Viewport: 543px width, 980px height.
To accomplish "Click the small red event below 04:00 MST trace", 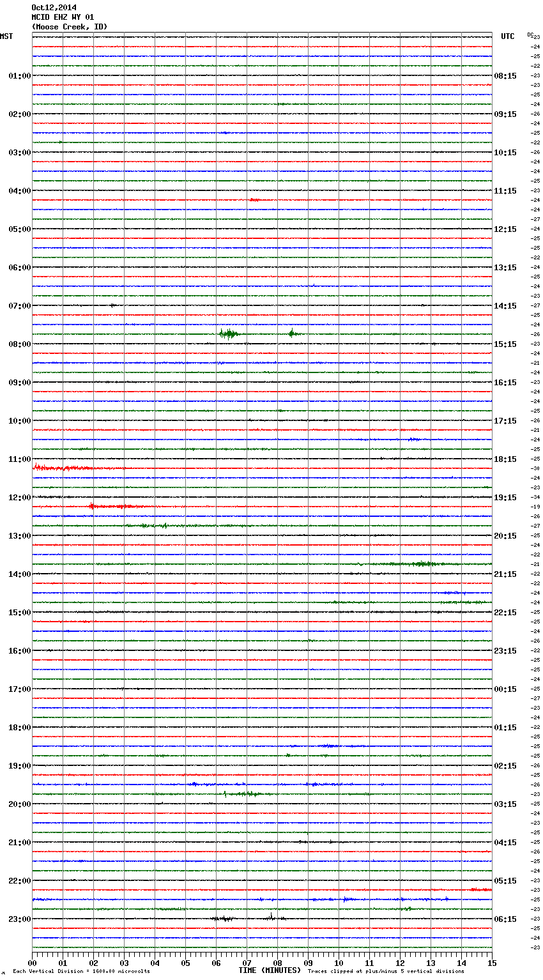I will coord(254,200).
